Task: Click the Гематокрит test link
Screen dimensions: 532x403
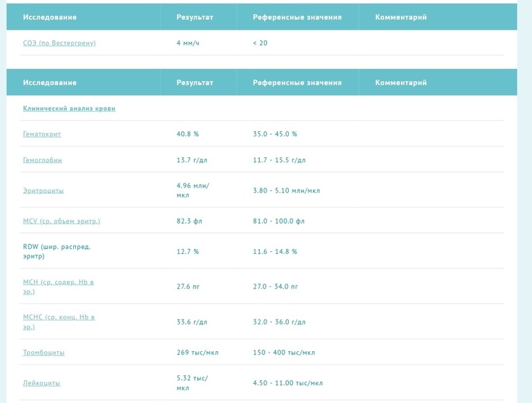Action: 47,134
